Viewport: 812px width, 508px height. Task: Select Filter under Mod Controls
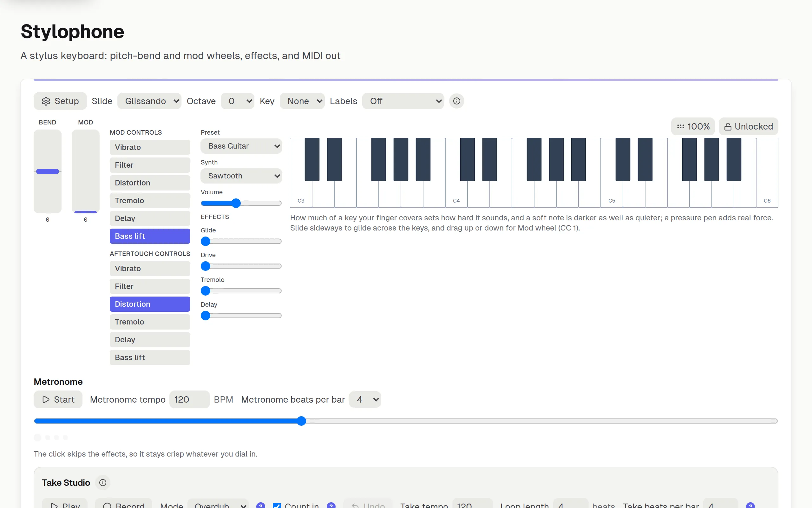tap(150, 165)
